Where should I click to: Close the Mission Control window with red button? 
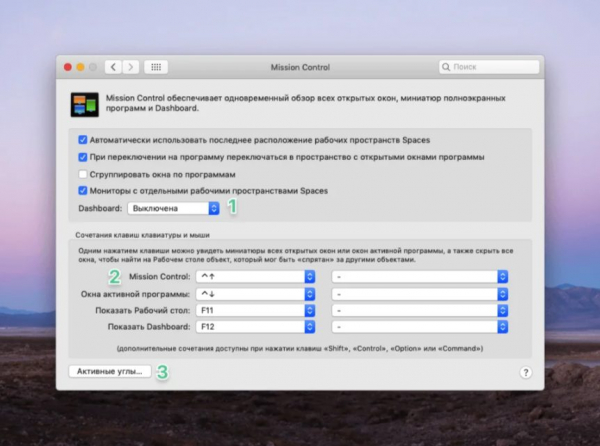coord(68,67)
